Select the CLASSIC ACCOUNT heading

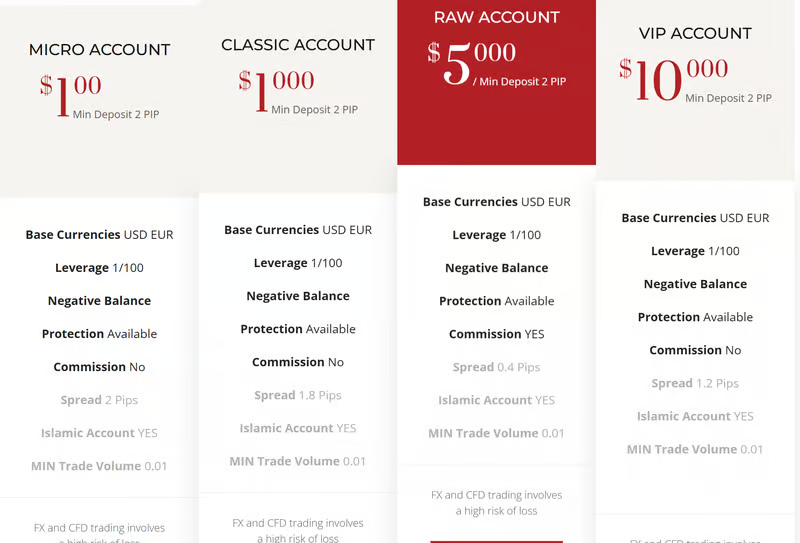pyautogui.click(x=298, y=45)
